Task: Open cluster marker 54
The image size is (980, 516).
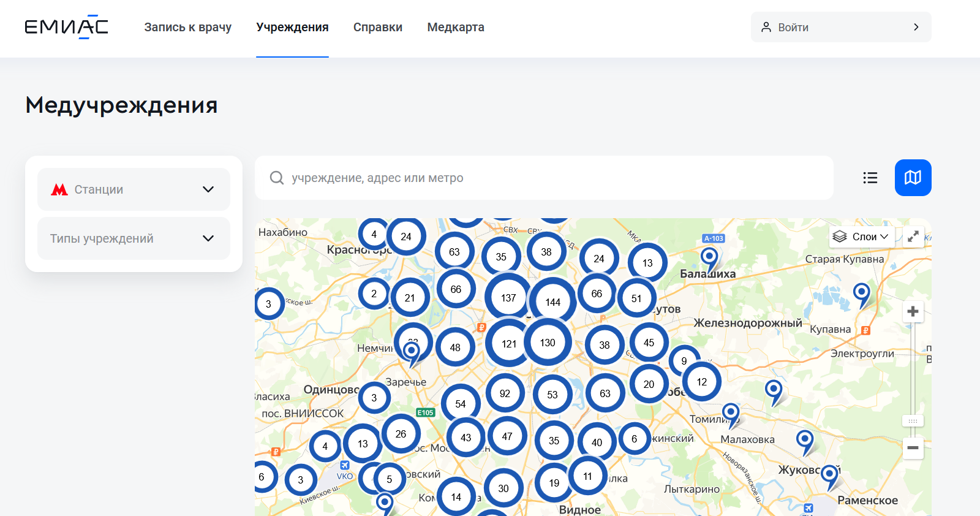Action: point(461,404)
